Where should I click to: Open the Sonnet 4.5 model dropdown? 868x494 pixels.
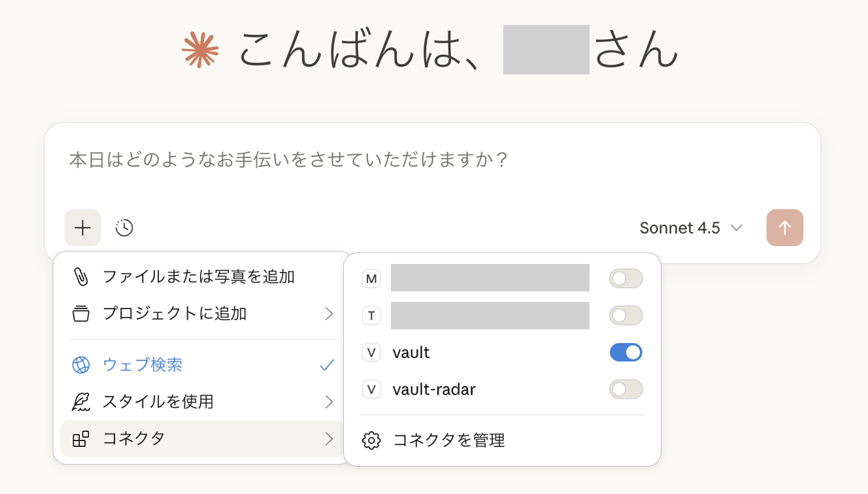(691, 228)
